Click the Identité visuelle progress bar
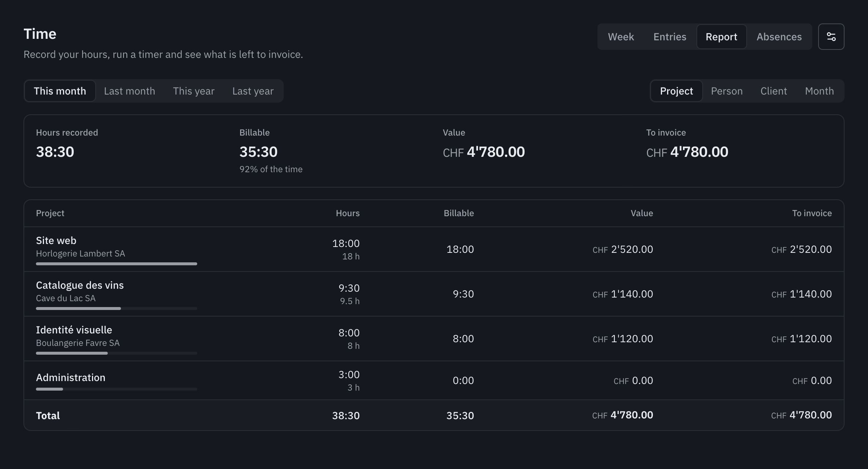 click(x=117, y=353)
